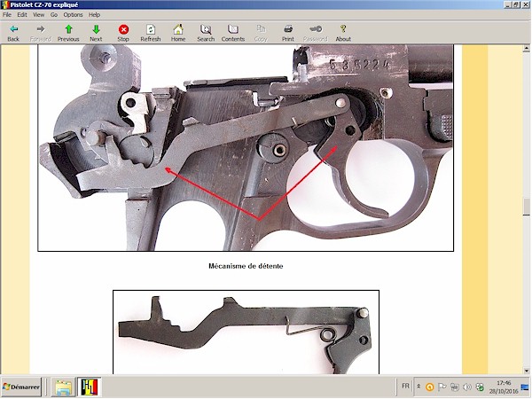The width and height of the screenshot is (532, 399).
Task: Click the vertical scrollbar up arrow
Action: coord(526,49)
